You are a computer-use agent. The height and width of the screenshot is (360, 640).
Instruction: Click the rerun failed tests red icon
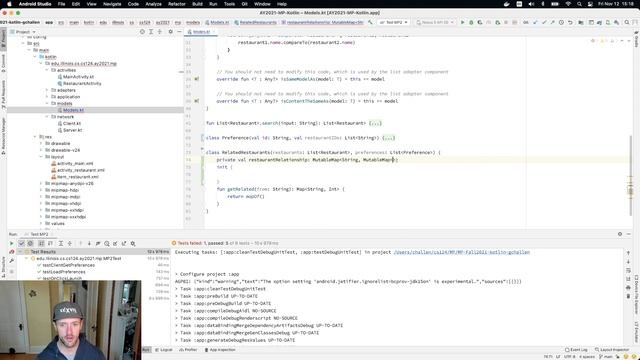(x=11, y=252)
